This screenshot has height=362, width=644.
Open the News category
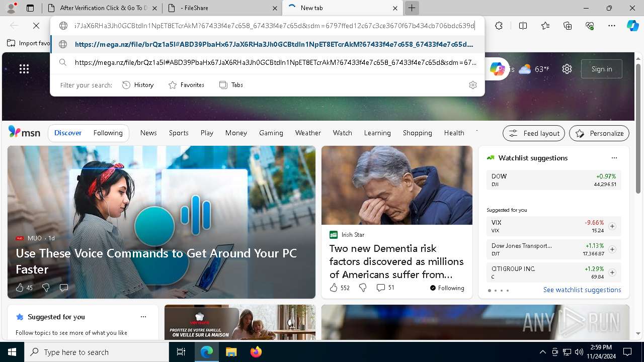click(x=148, y=133)
